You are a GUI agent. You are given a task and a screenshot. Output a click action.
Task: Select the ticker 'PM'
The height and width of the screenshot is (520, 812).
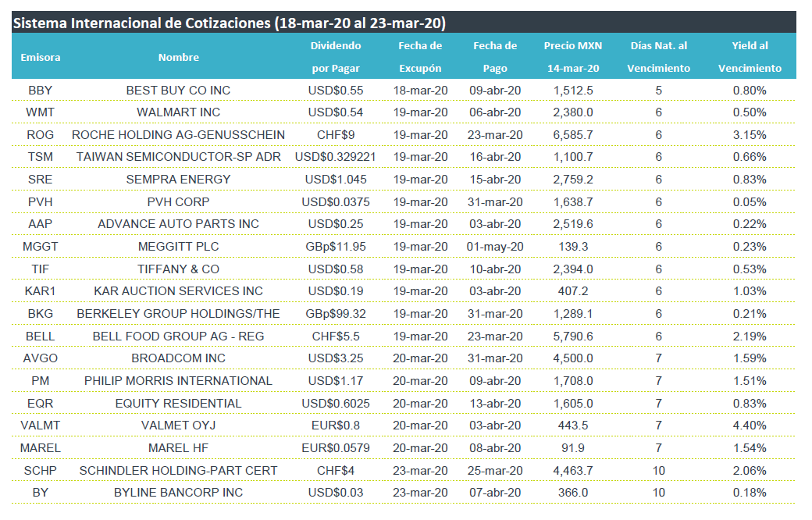[x=41, y=381]
